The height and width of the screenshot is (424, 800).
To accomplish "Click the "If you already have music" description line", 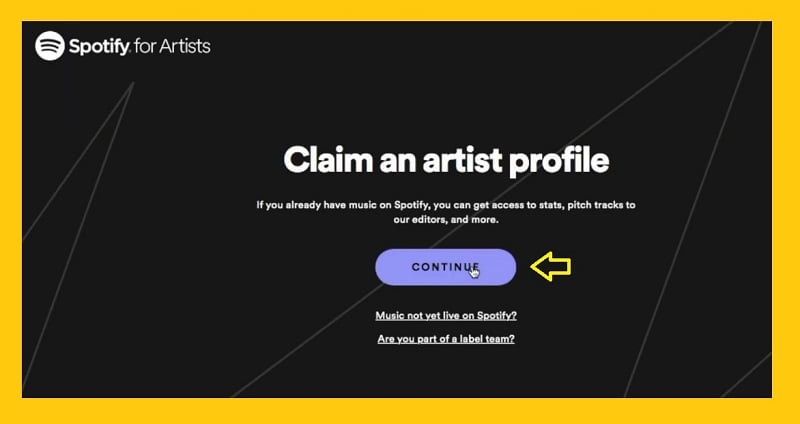I will [446, 205].
